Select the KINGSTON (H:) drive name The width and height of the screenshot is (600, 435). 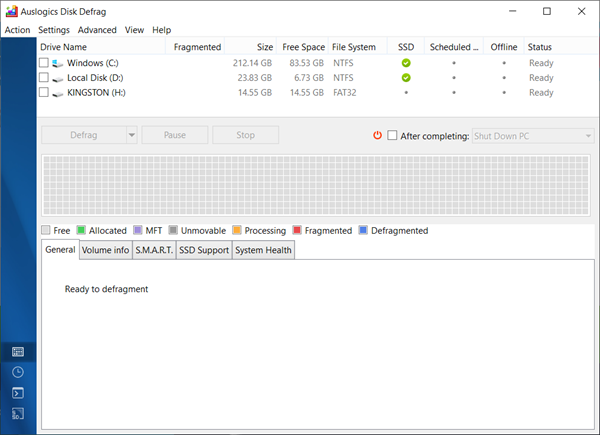pyautogui.click(x=96, y=93)
